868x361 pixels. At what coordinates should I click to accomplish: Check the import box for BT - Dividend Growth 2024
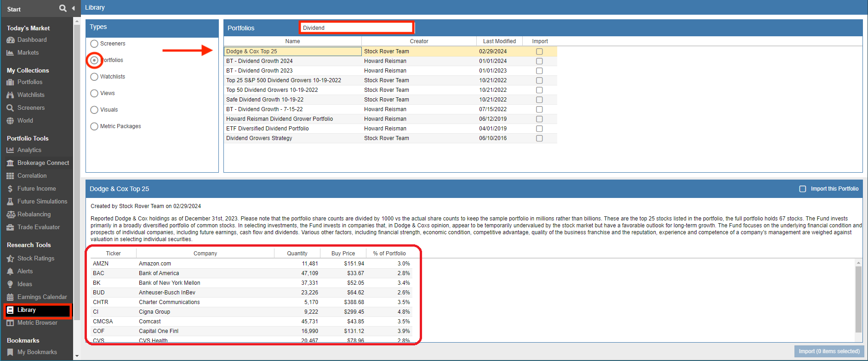[x=539, y=61]
